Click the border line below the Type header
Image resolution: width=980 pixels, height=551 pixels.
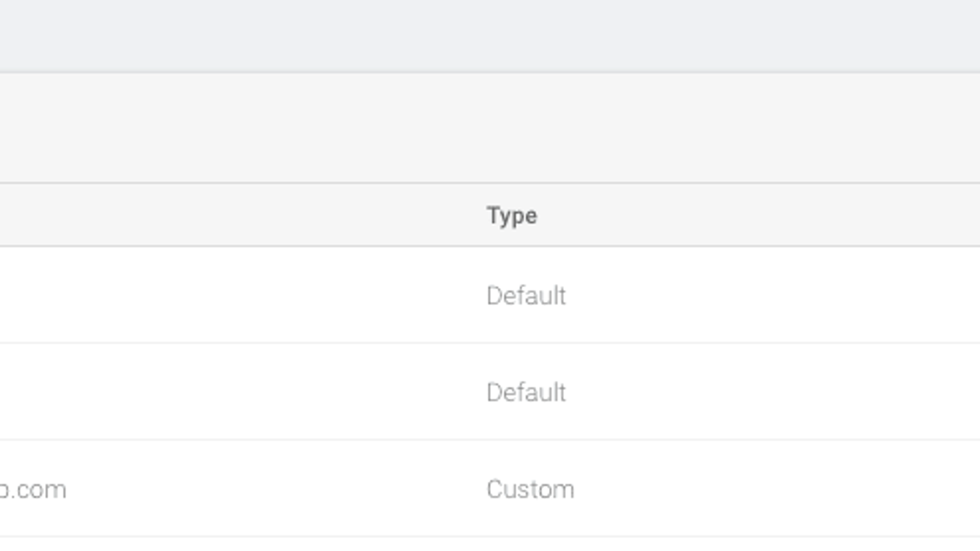[490, 246]
